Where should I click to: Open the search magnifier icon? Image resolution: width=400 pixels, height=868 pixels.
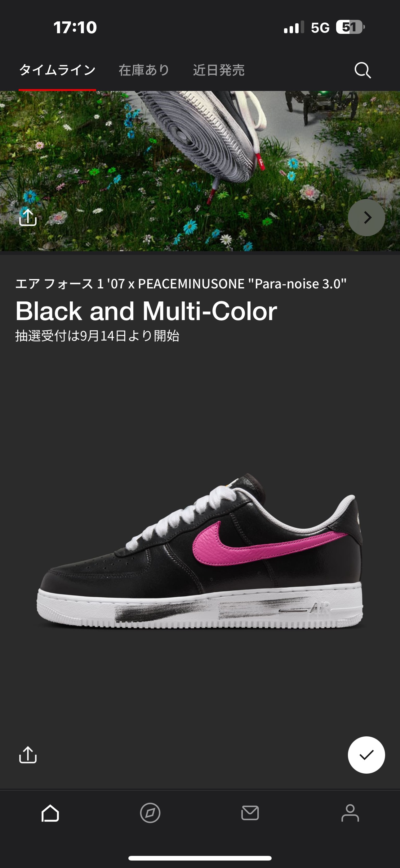coord(362,70)
